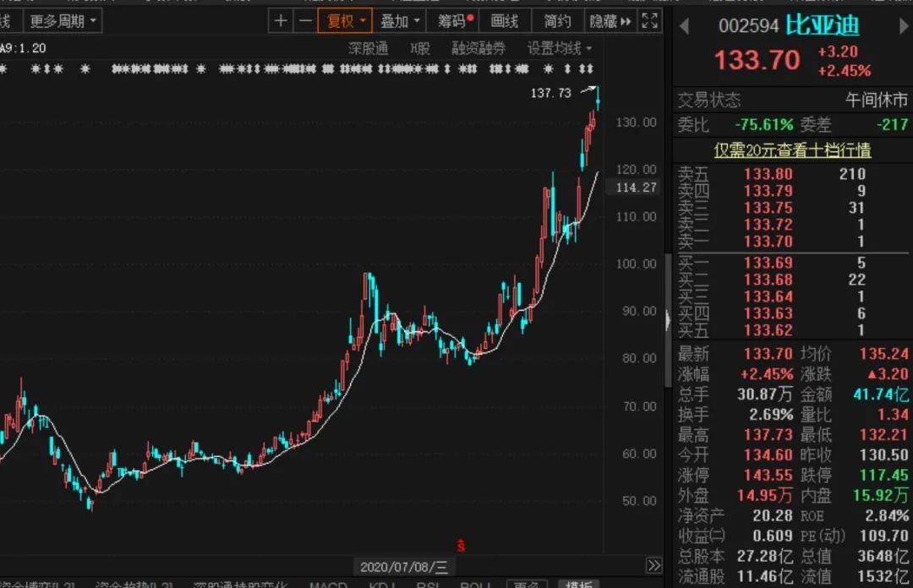
Task: Open the 仅需20元查看十档行情 link
Action: pos(792,150)
